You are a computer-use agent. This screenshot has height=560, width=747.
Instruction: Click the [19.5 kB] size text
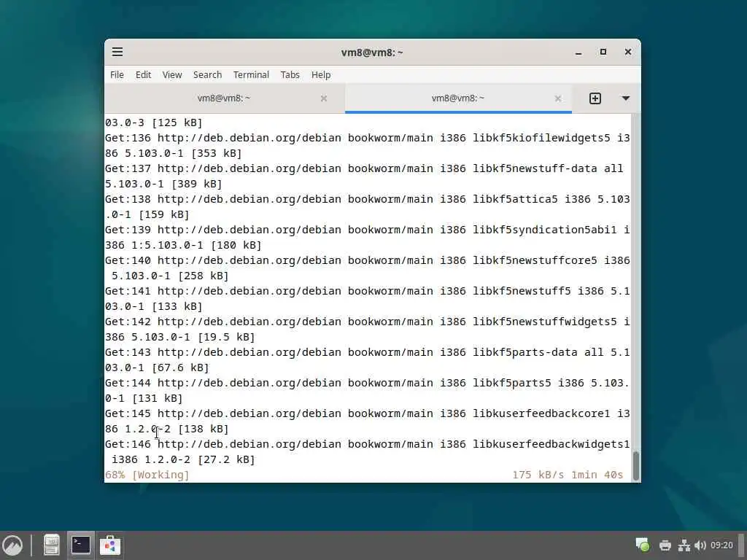[x=226, y=337]
